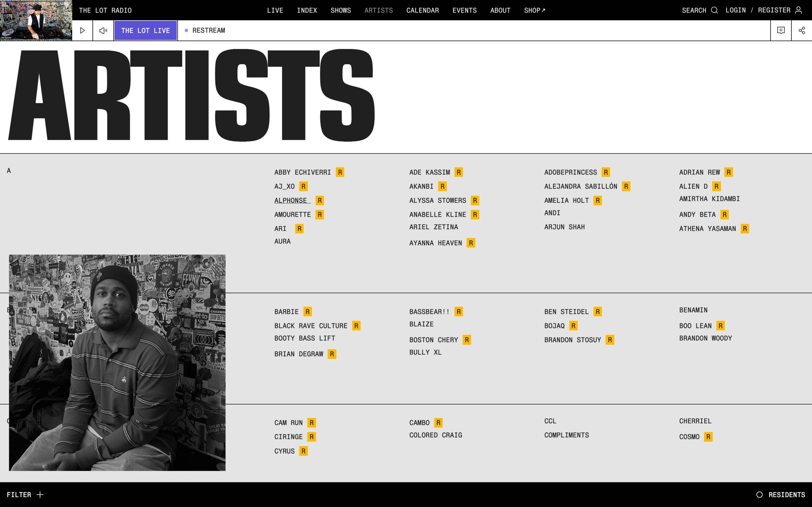This screenshot has height=507, width=812.
Task: Click the user account icon
Action: (x=799, y=10)
